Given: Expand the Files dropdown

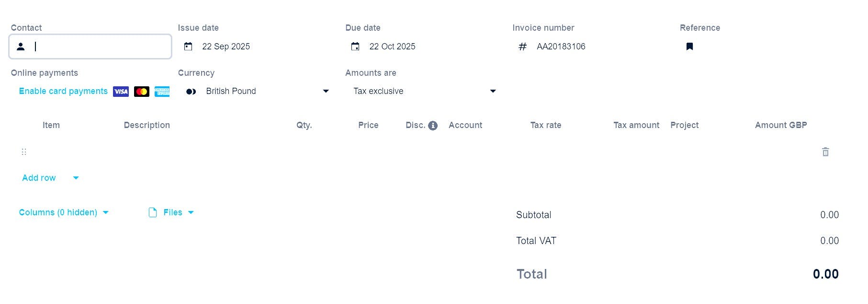Looking at the screenshot, I should tap(191, 212).
